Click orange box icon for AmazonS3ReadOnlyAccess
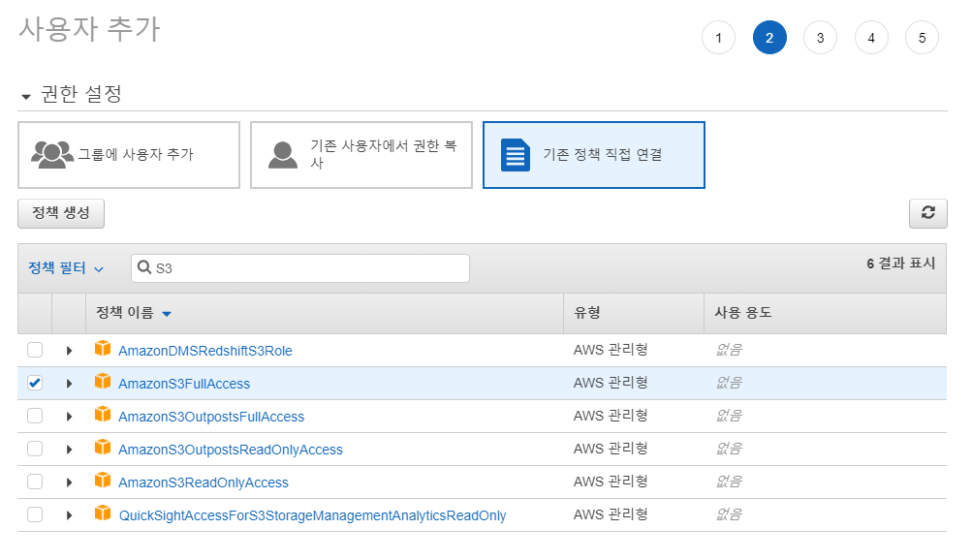The image size is (972, 560). click(103, 481)
